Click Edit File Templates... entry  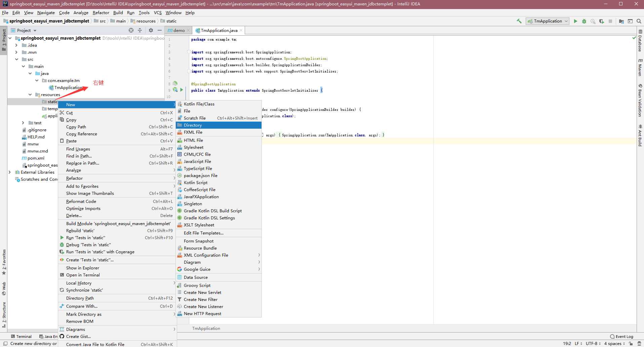click(219, 233)
